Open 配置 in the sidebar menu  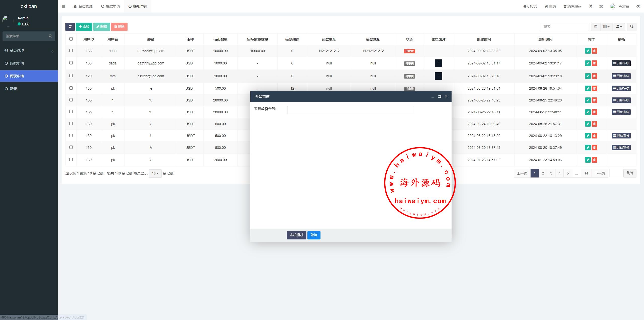(x=13, y=89)
